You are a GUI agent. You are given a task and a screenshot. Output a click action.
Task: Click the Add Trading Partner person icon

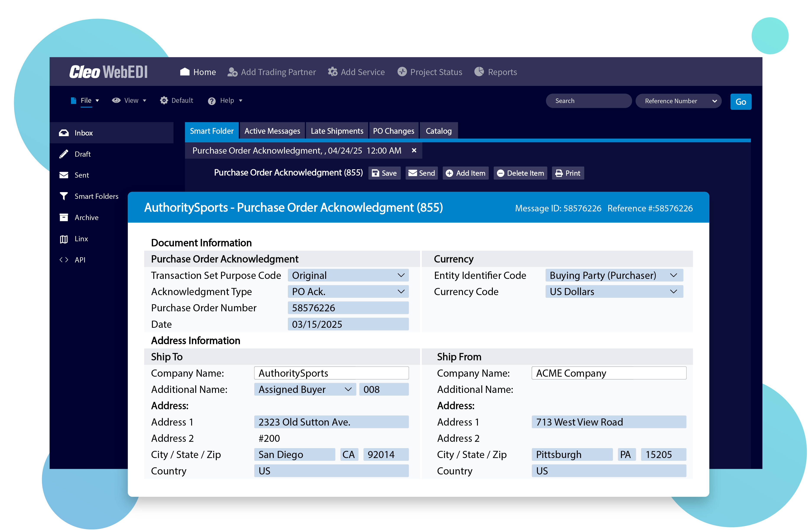232,72
